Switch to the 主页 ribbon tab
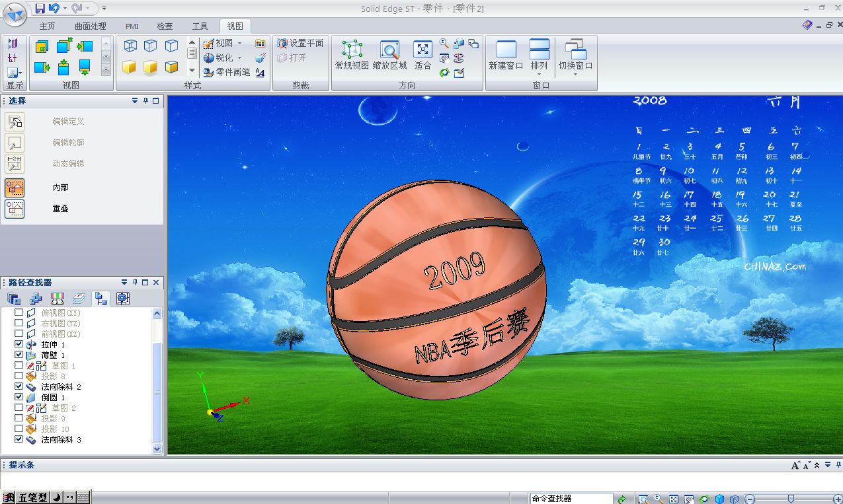 [47, 26]
